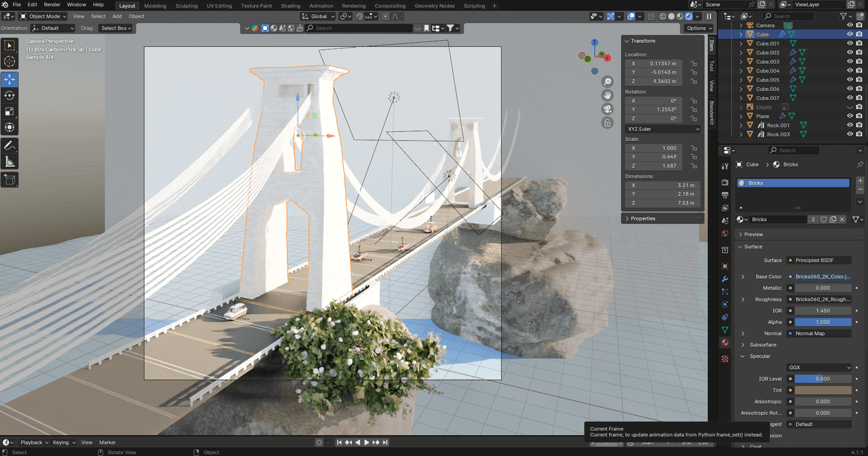Screen dimensions: 868x456
Task: Toggle visibility of Rock.001 object
Action: pos(850,126)
